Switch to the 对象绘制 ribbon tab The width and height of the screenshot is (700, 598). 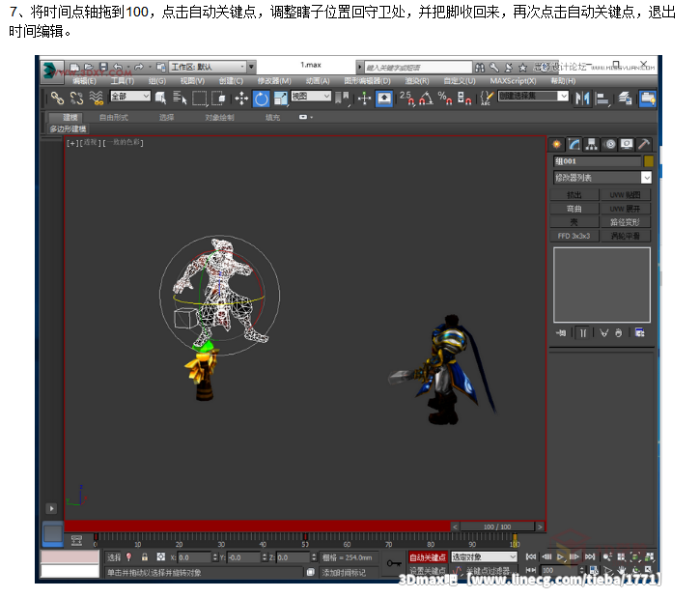219,118
